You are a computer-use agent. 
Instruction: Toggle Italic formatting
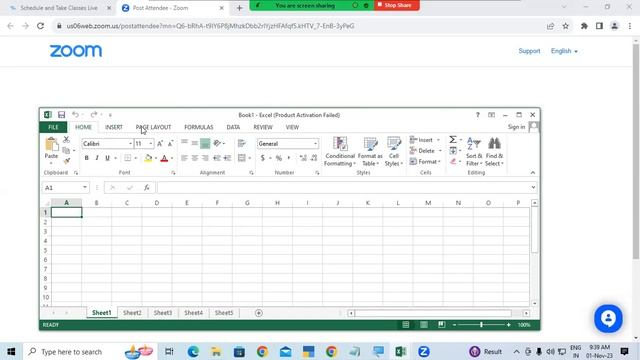[x=97, y=158]
